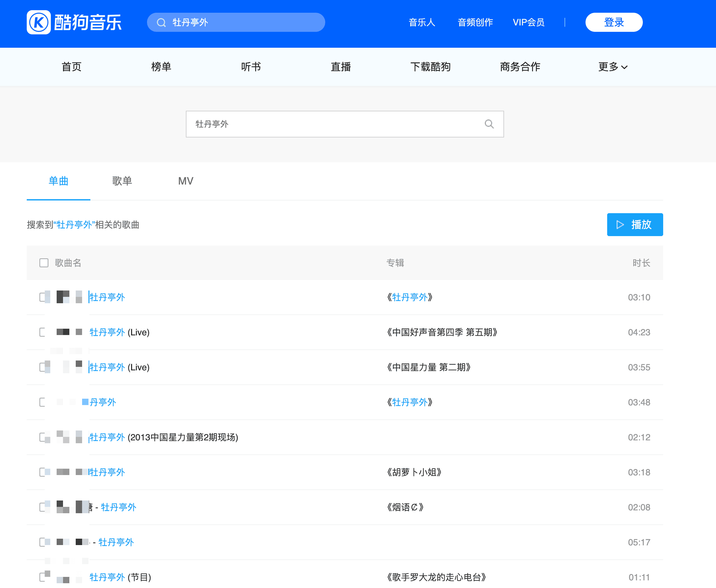This screenshot has width=716, height=588.
Task: Switch to the MV tab
Action: (186, 181)
